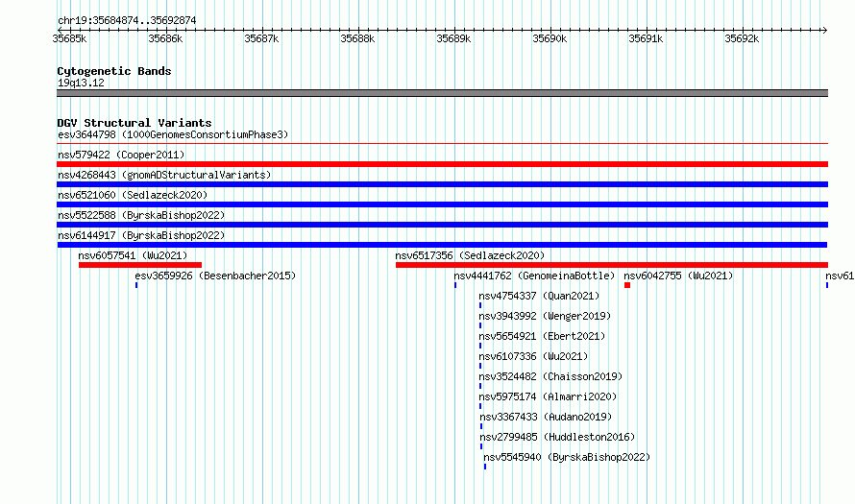Click the DGV Structural Variants track title
Image resolution: width=855 pixels, height=504 pixels.
pos(134,123)
